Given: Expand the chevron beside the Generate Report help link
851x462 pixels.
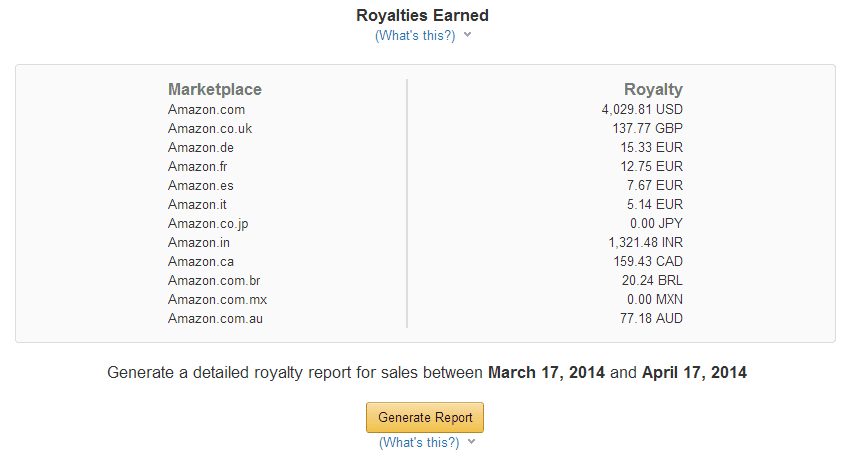Looking at the screenshot, I should pos(472,441).
